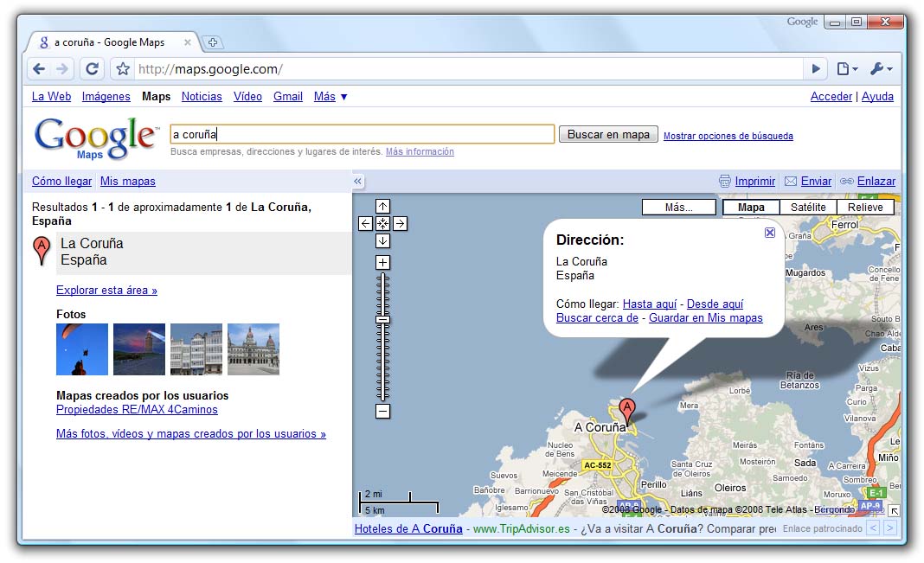The image size is (924, 563).
Task: Open a new tab with the plus button
Action: tap(213, 42)
